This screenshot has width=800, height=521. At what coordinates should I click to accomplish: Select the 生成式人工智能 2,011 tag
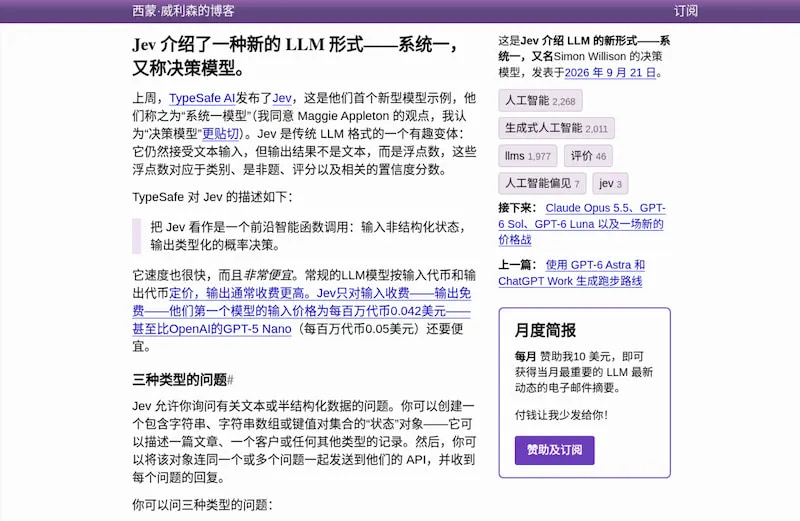(556, 128)
